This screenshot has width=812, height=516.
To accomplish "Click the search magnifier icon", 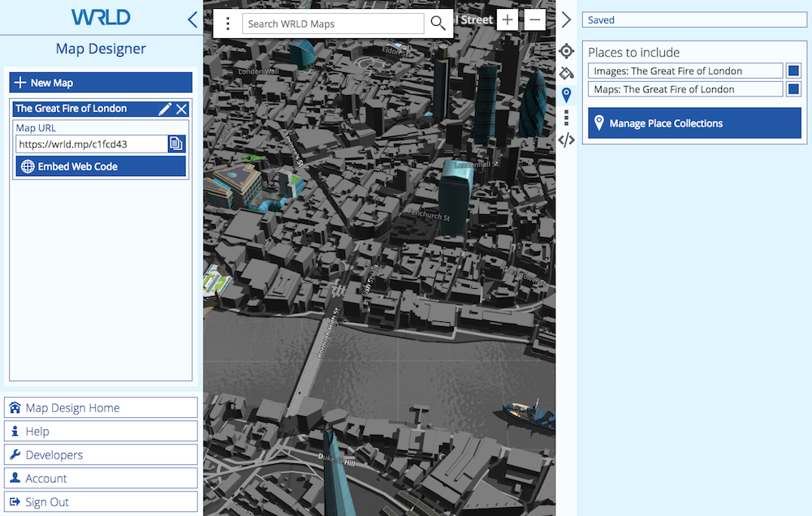I will coord(438,24).
